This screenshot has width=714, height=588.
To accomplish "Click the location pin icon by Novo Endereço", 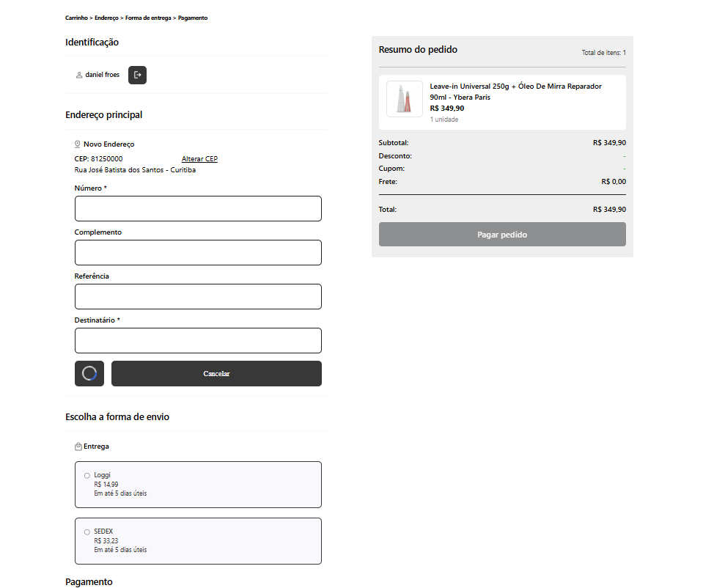I will (x=78, y=144).
